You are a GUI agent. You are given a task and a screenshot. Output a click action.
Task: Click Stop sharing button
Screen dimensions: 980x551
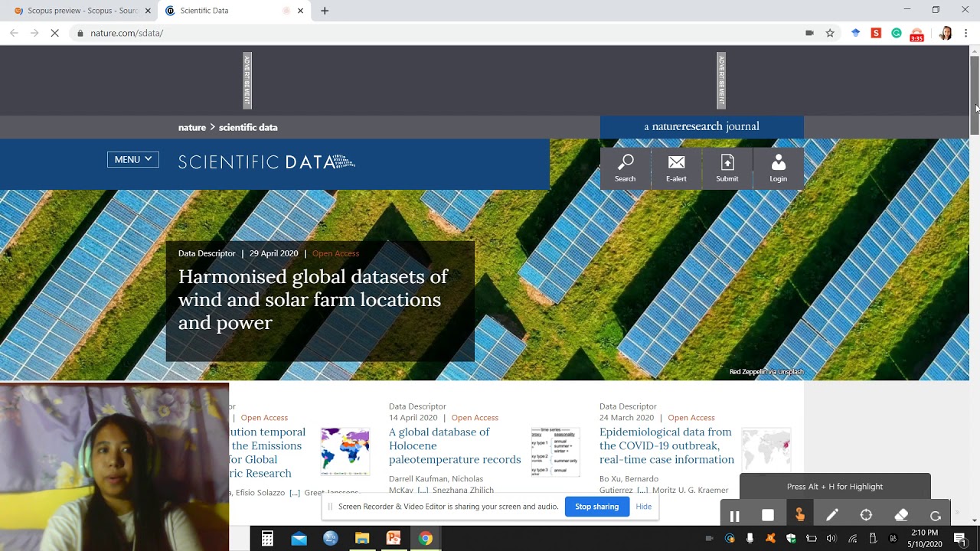tap(596, 507)
